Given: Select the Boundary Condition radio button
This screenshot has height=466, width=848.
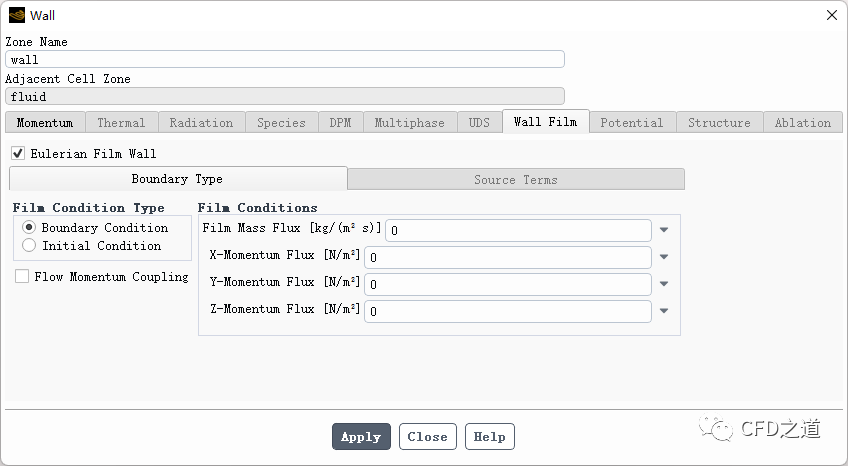Looking at the screenshot, I should [29, 228].
